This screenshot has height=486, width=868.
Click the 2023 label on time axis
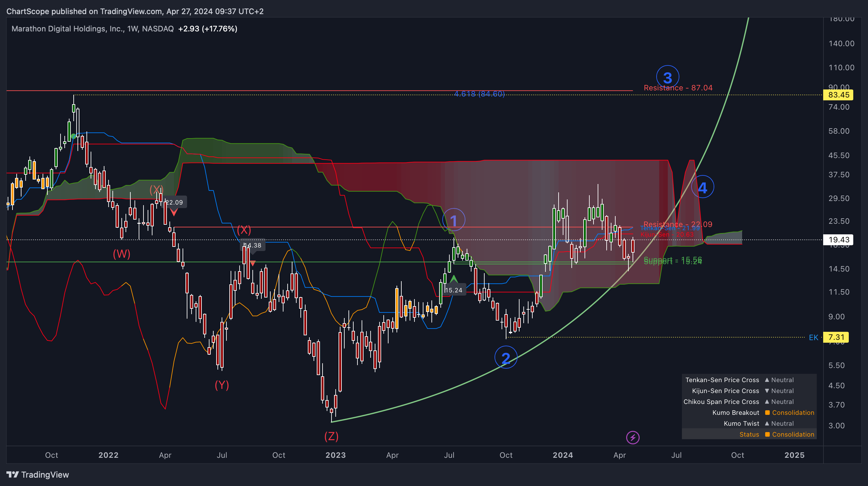click(x=335, y=455)
